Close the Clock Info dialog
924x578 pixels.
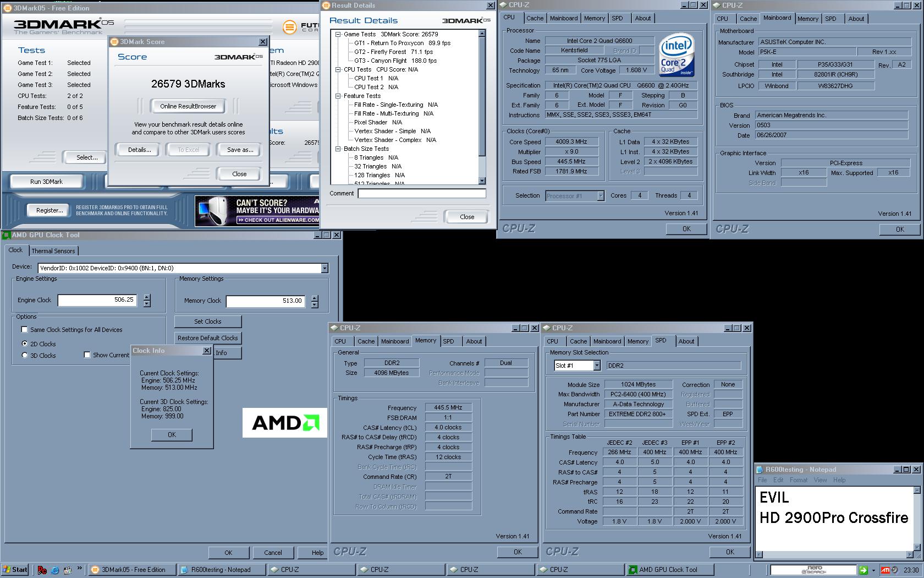coord(207,351)
